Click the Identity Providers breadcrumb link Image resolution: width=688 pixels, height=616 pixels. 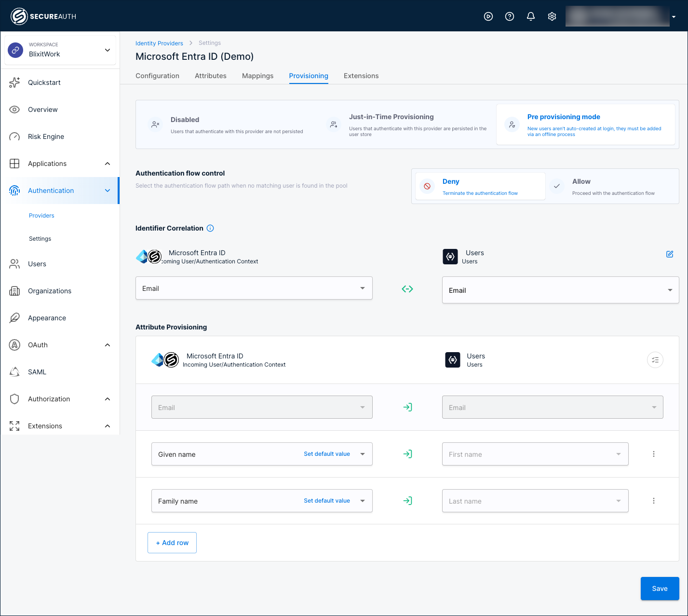[x=159, y=43]
